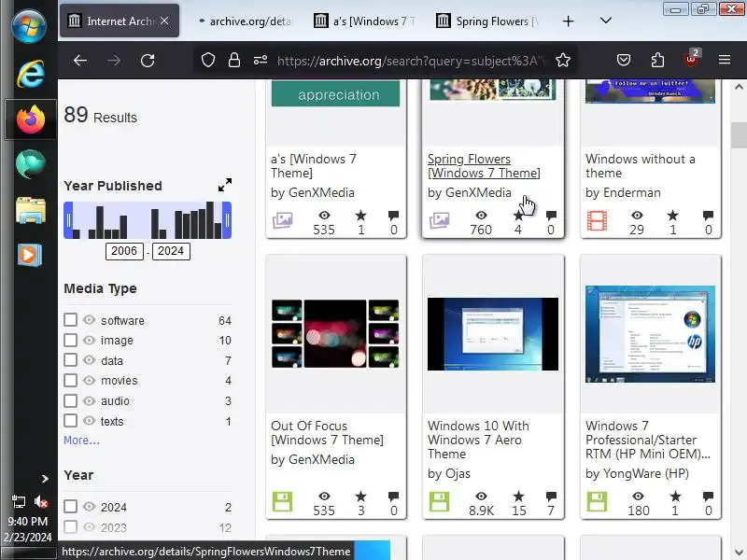Launch Windows Media Player from the taskbar

pos(30,255)
